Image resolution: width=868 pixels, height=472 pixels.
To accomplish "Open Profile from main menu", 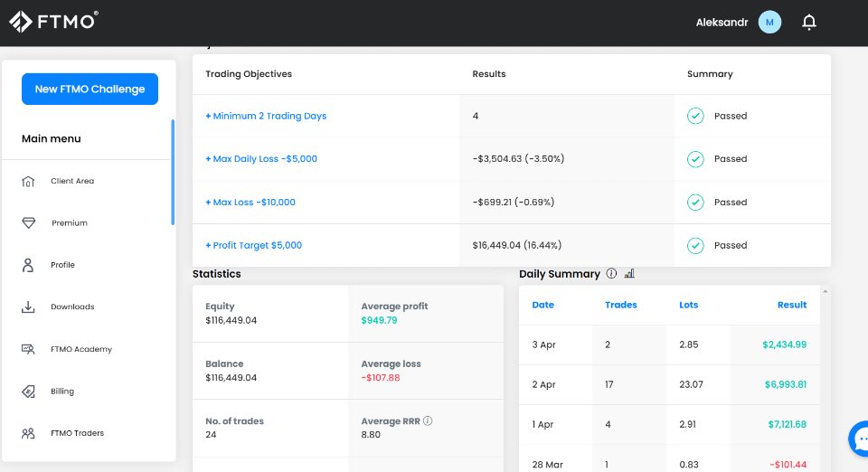I will (x=62, y=266).
